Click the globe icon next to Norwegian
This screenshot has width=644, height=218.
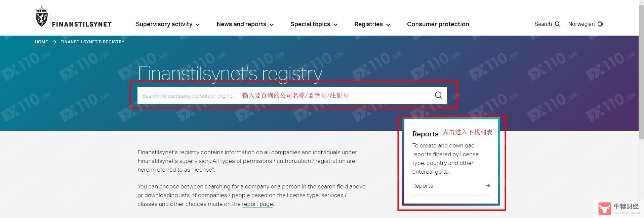point(600,24)
